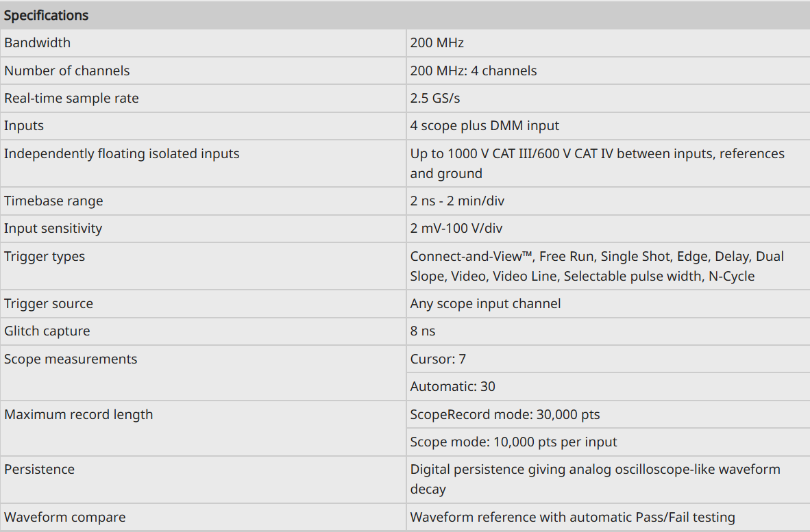810x532 pixels.
Task: Select Any scope input channel value
Action: [x=486, y=303]
